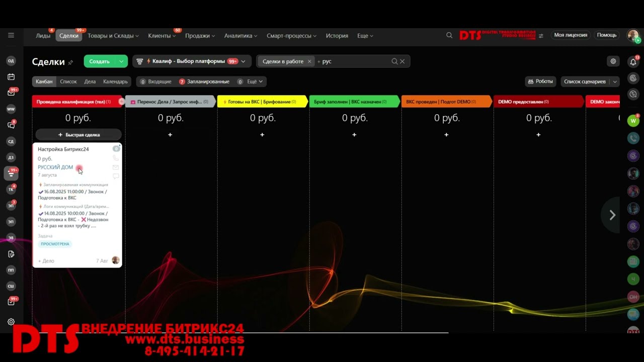644x362 pixels.
Task: Open the notifications bell
Action: 633,62
